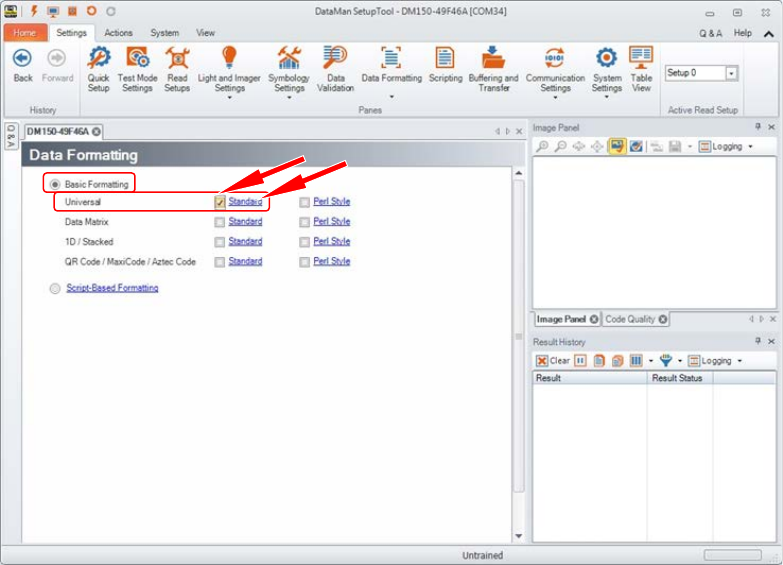
Task: Open the Help menu
Action: [743, 33]
